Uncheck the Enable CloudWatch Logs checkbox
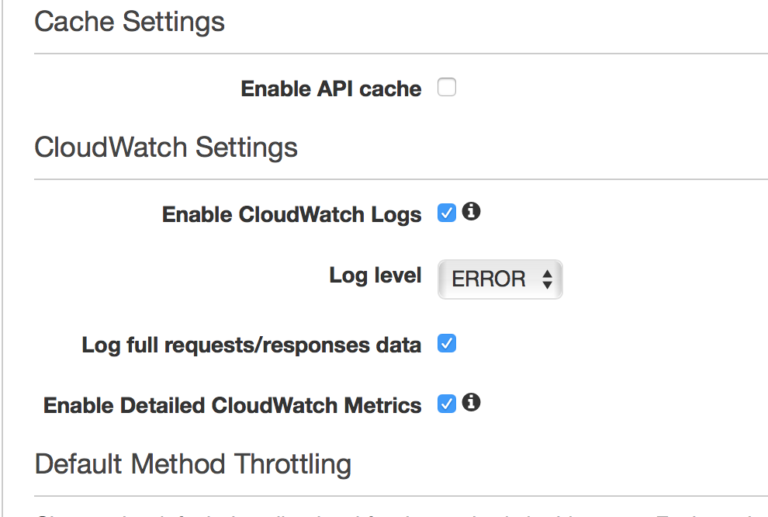768x517 pixels. (447, 213)
